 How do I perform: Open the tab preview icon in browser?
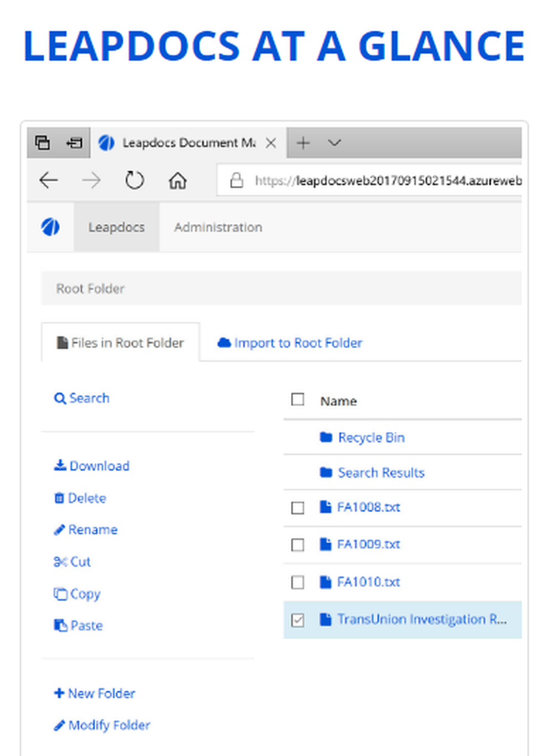(x=43, y=143)
